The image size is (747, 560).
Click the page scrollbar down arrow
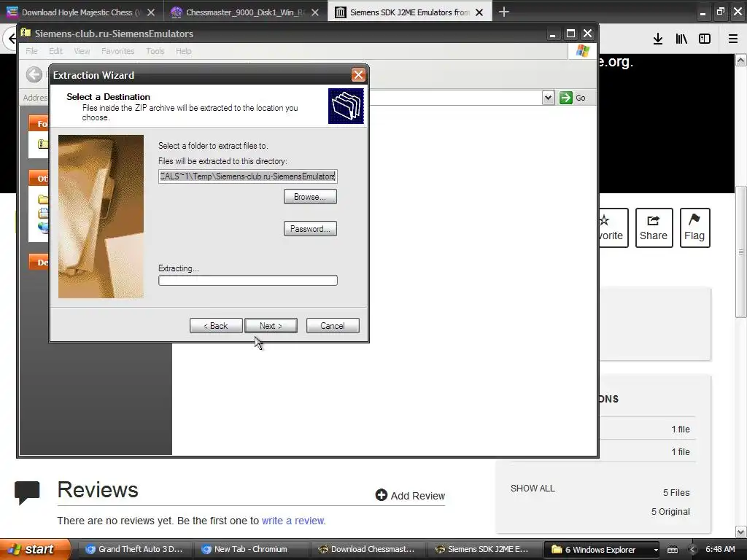pyautogui.click(x=740, y=532)
